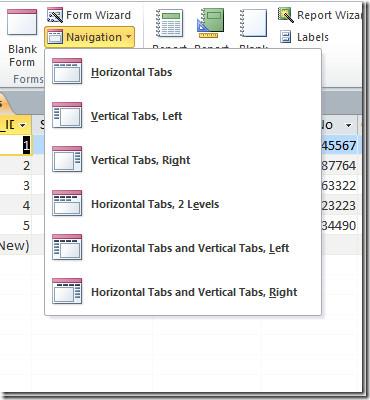Click the Horizontal Tabs, 2 Levels icon
This screenshot has width=370, height=400.
tap(67, 203)
